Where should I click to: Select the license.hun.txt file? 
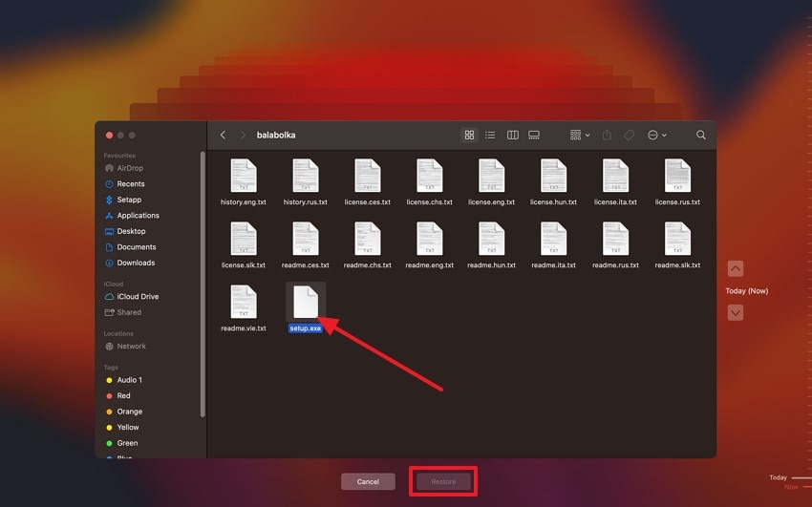point(553,182)
